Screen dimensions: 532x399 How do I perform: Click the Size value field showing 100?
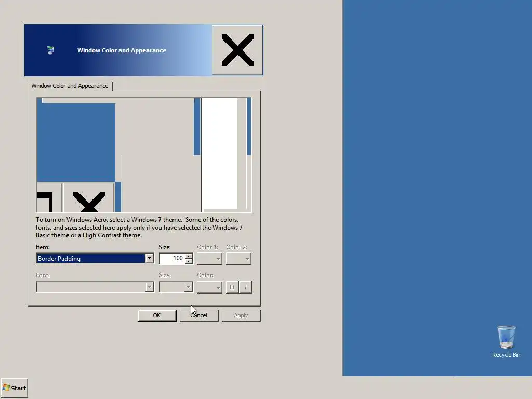click(172, 259)
